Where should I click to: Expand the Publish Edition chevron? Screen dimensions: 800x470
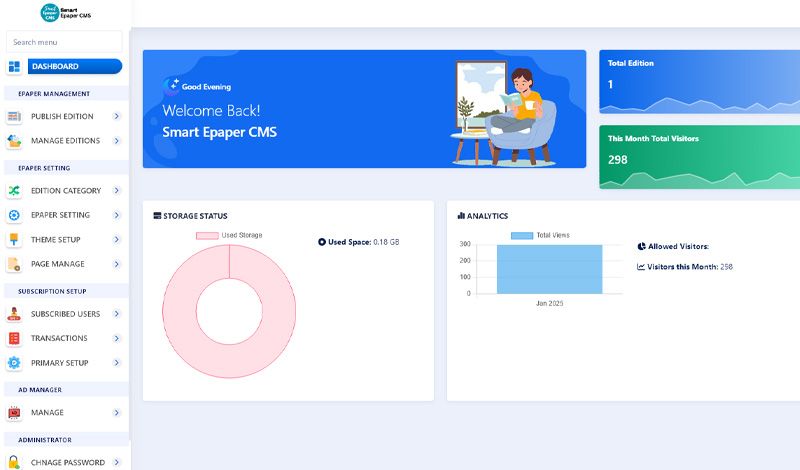pyautogui.click(x=117, y=116)
